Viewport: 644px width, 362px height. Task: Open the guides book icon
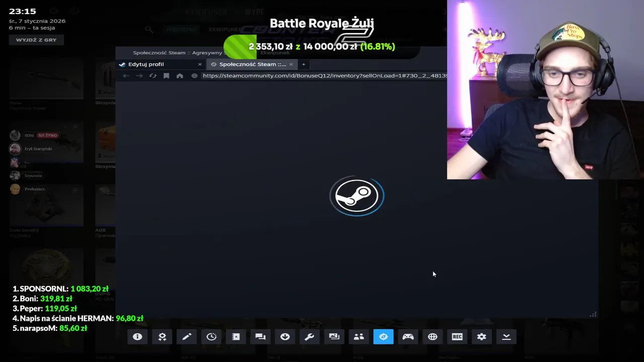coord(236,337)
